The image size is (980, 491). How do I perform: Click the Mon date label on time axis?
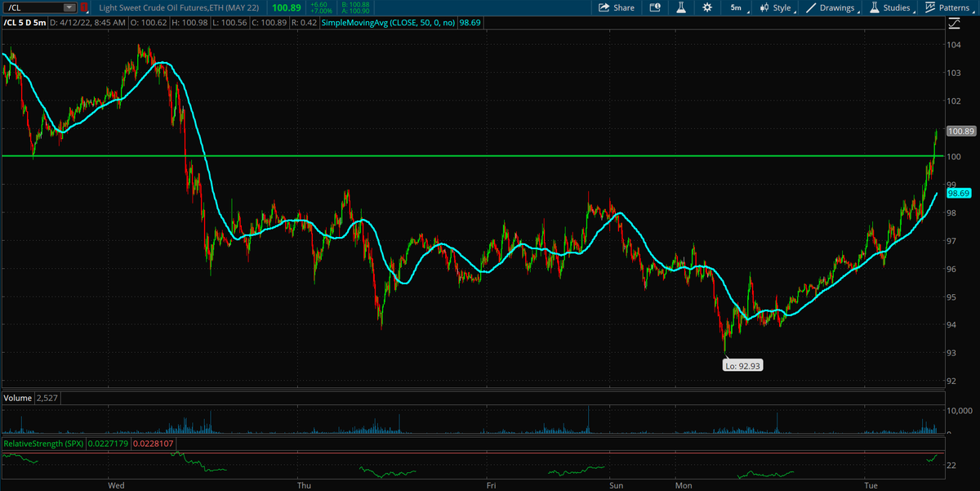(683, 485)
